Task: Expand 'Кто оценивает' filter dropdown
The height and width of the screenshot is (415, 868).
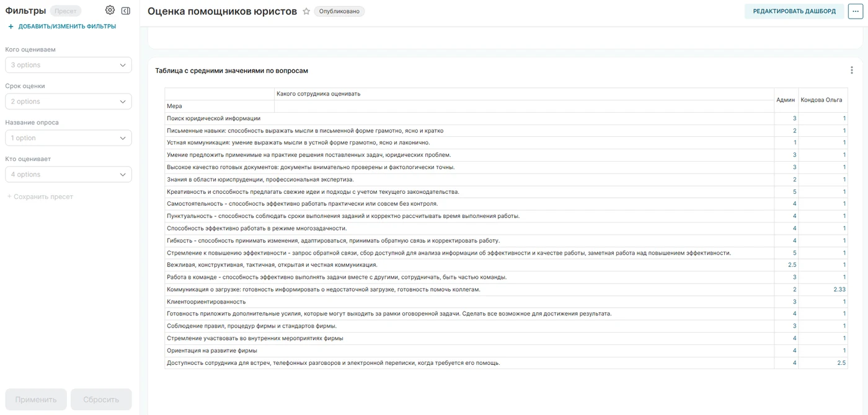Action: [x=68, y=175]
